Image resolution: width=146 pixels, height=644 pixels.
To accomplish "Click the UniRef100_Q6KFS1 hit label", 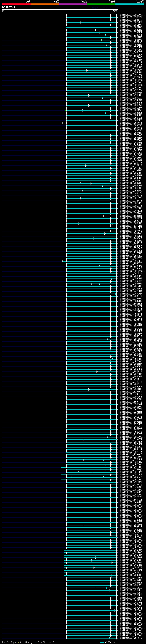I will click(131, 274).
